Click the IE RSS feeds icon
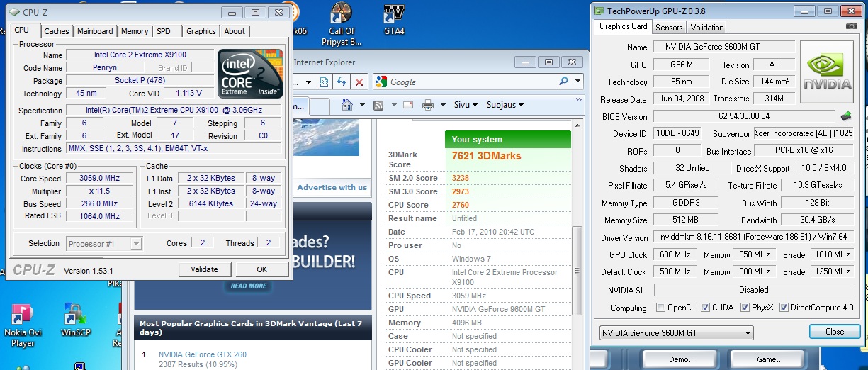The width and height of the screenshot is (868, 370). click(378, 105)
